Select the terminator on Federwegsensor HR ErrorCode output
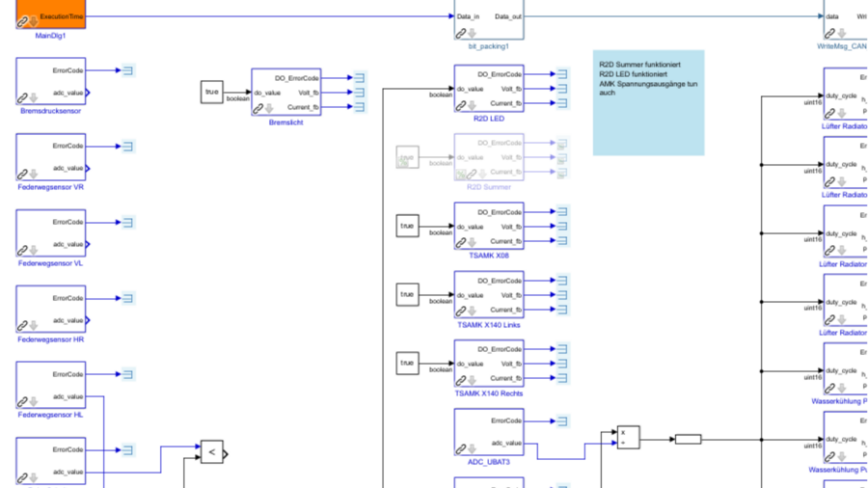Screen dimensions: 868x488 click(x=128, y=299)
